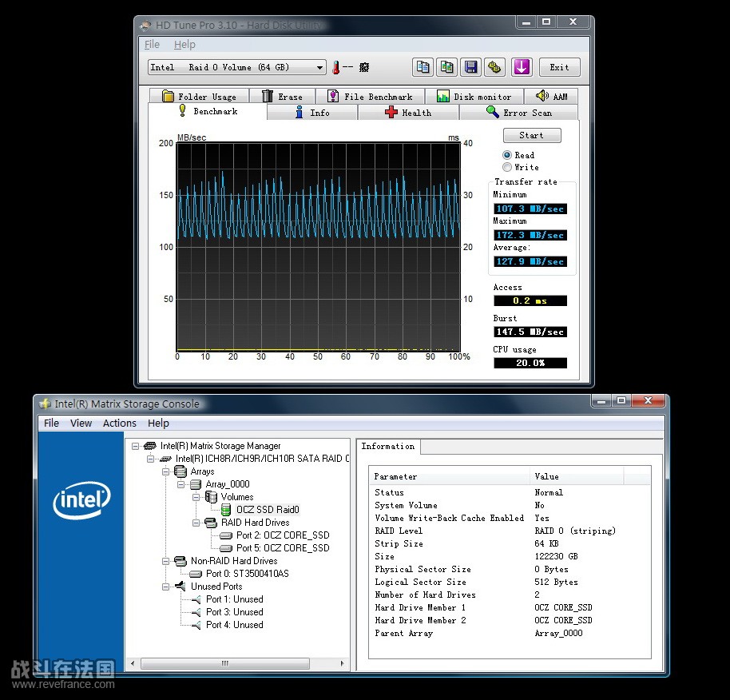
Task: Open the options wrench icon
Action: [495, 67]
